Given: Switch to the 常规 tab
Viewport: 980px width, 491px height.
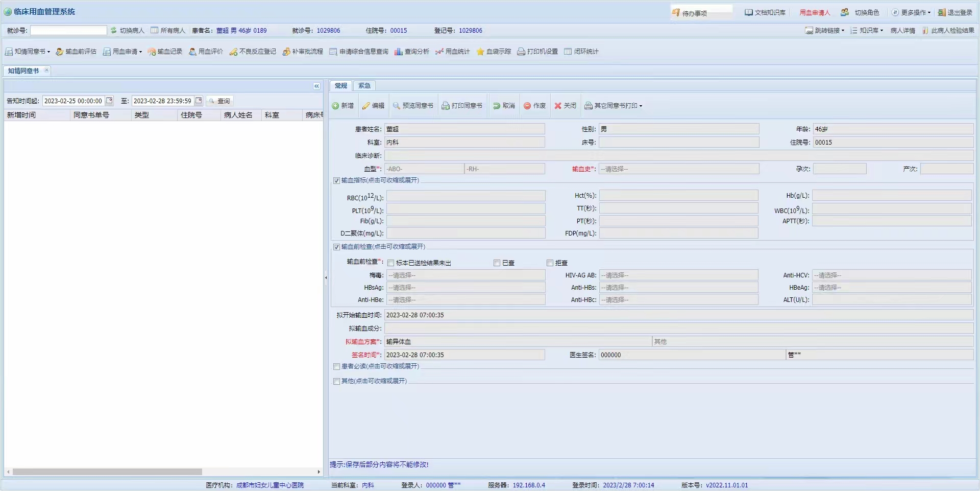Looking at the screenshot, I should 341,86.
